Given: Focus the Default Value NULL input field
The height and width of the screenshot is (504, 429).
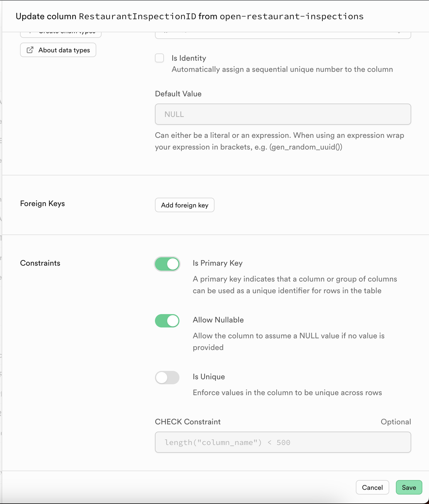Looking at the screenshot, I should coord(283,114).
